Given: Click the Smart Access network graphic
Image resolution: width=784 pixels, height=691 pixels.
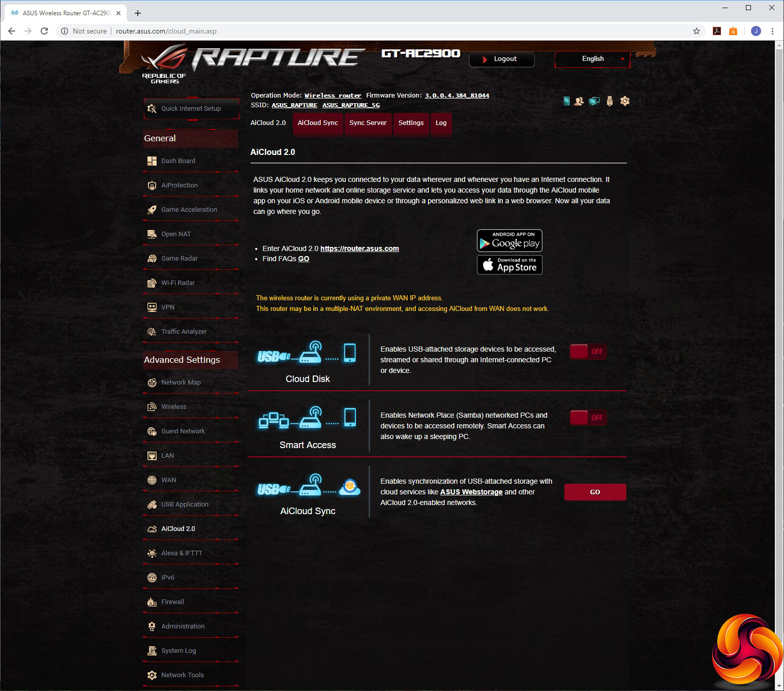Looking at the screenshot, I should click(307, 418).
